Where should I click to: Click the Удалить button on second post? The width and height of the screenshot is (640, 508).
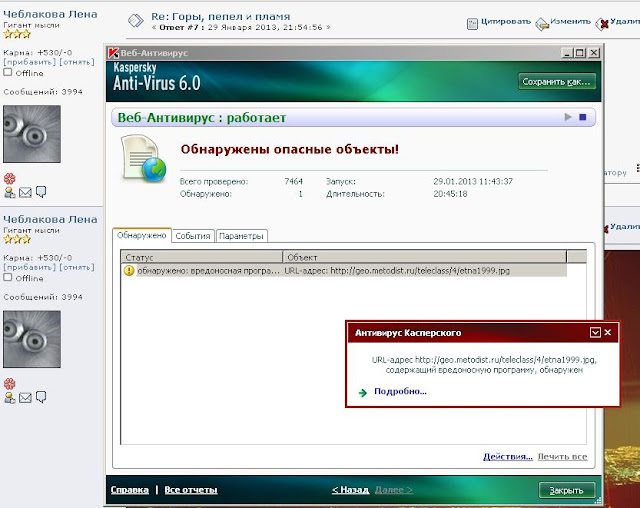pos(625,226)
